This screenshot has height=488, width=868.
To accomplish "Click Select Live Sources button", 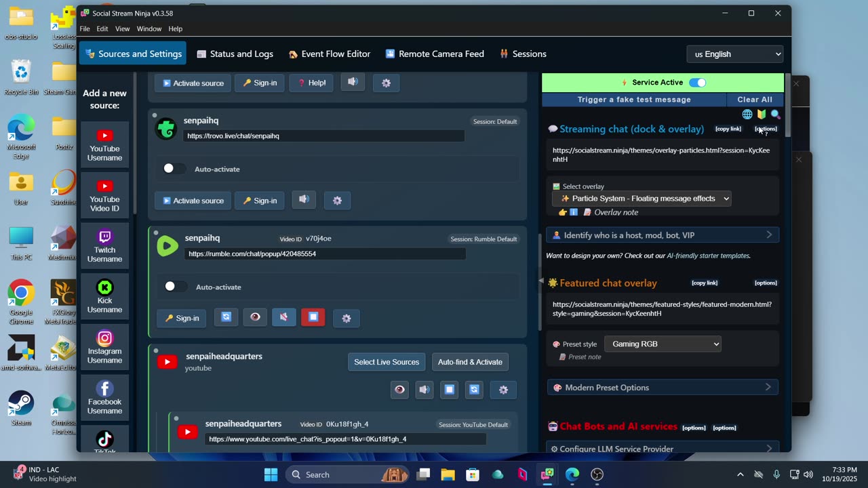I will pyautogui.click(x=387, y=362).
